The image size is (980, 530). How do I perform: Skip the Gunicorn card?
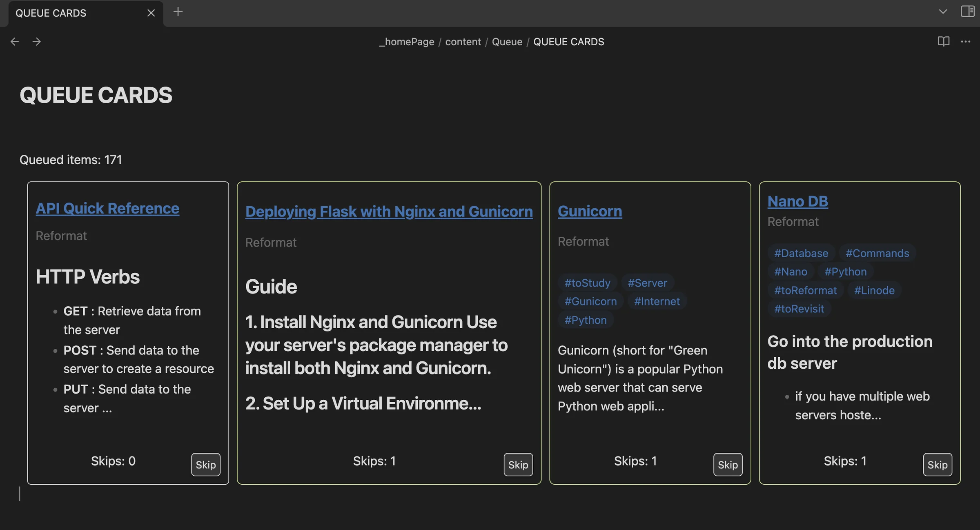pyautogui.click(x=728, y=465)
